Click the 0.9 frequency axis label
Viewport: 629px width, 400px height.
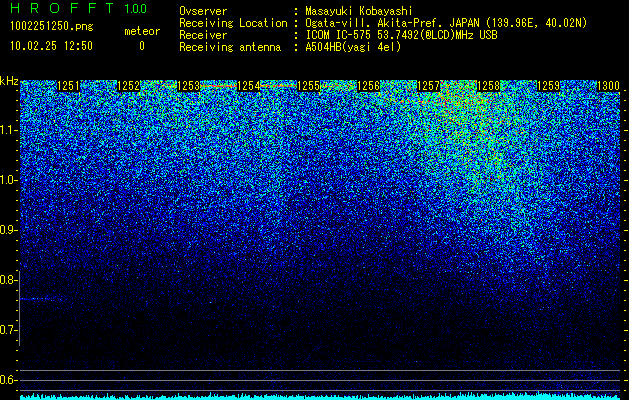[8, 230]
